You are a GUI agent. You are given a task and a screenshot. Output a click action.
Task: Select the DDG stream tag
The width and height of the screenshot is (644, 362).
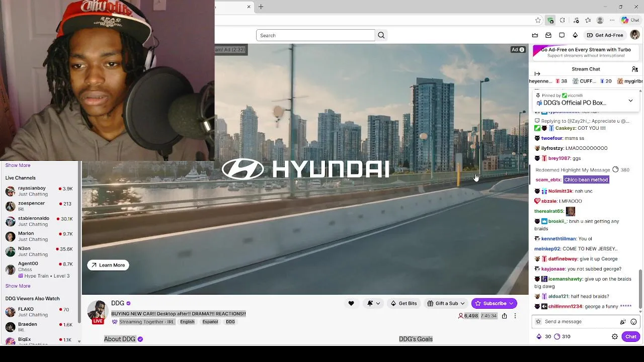point(230,322)
